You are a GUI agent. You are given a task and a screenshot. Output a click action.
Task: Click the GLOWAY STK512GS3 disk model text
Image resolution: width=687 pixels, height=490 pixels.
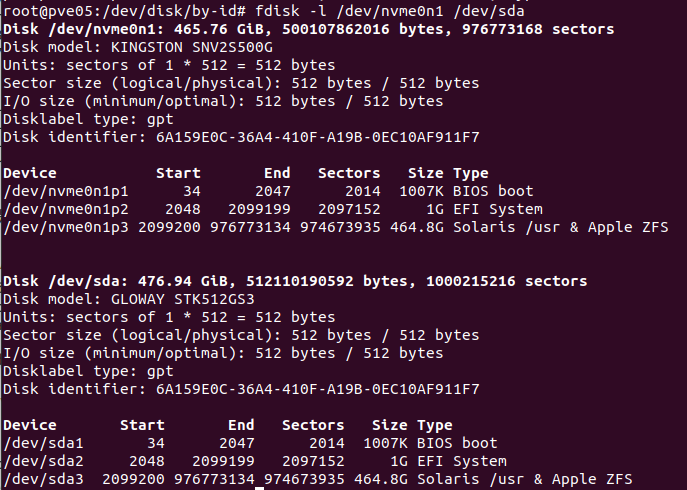182,299
